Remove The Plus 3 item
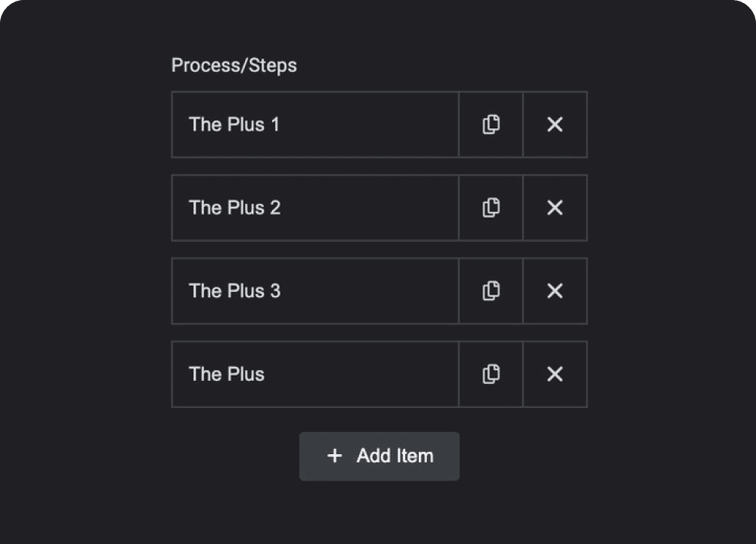Viewport: 756px width, 544px height. click(555, 291)
